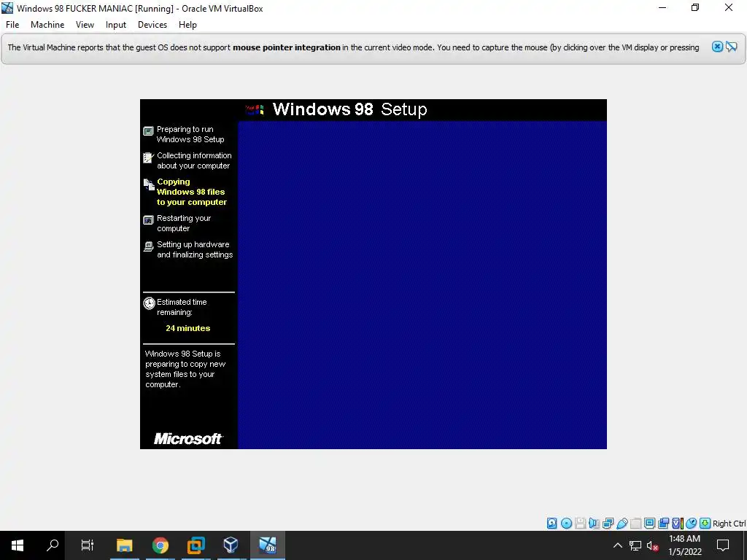Click the audio status indicator
This screenshot has height=560, width=747.
pyautogui.click(x=594, y=524)
